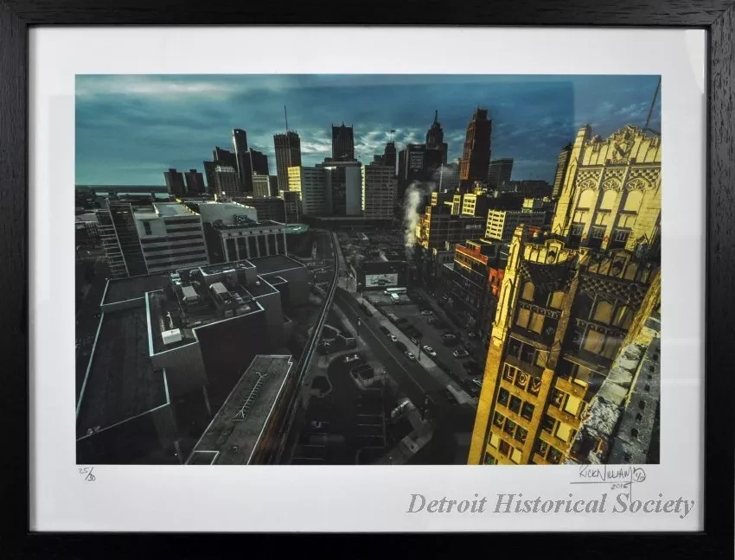Click the white billboard beside the street
The image size is (735, 560).
point(380,279)
